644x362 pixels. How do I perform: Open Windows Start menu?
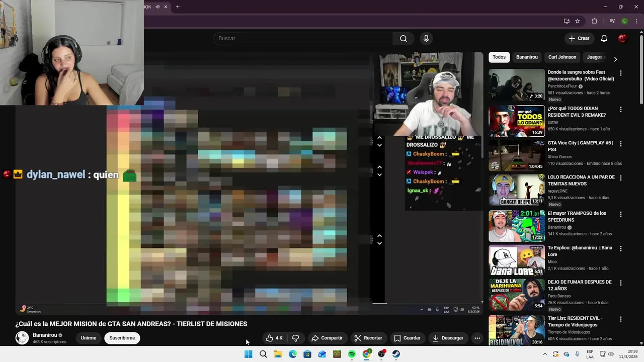pos(248,354)
